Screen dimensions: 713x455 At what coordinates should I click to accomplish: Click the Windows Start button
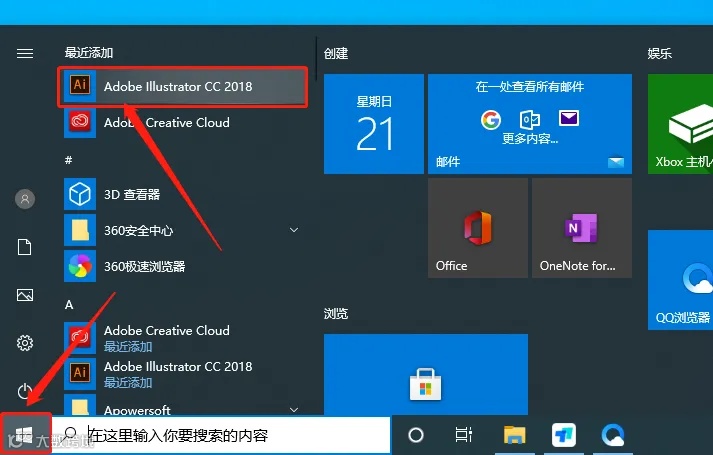[25, 435]
